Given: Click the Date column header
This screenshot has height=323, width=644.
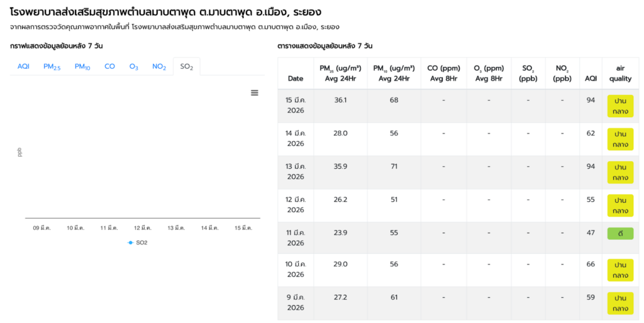Looking at the screenshot, I should coord(296,79).
